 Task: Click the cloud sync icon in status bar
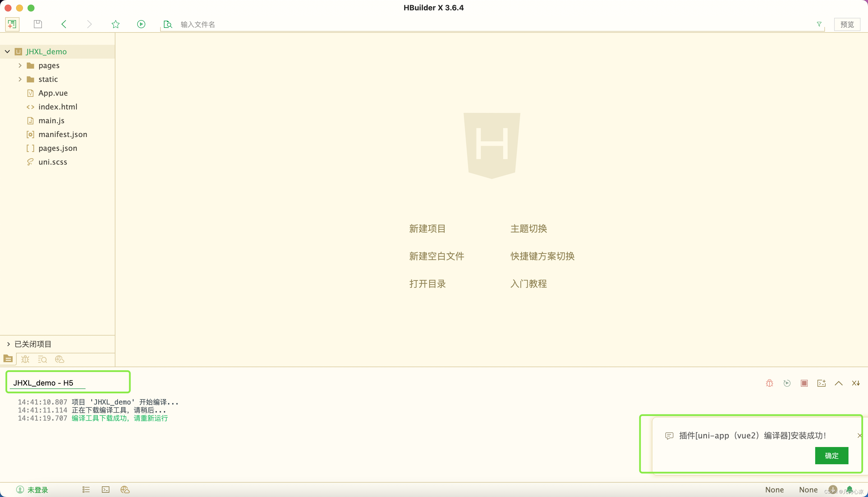(x=125, y=490)
